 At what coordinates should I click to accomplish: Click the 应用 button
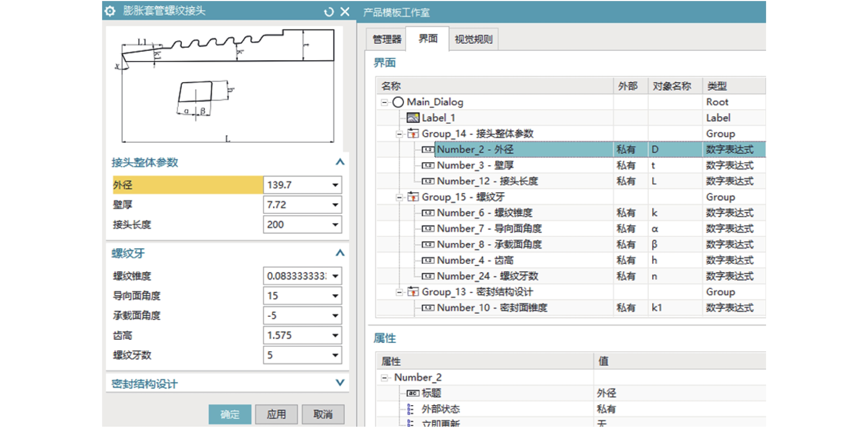point(276,414)
